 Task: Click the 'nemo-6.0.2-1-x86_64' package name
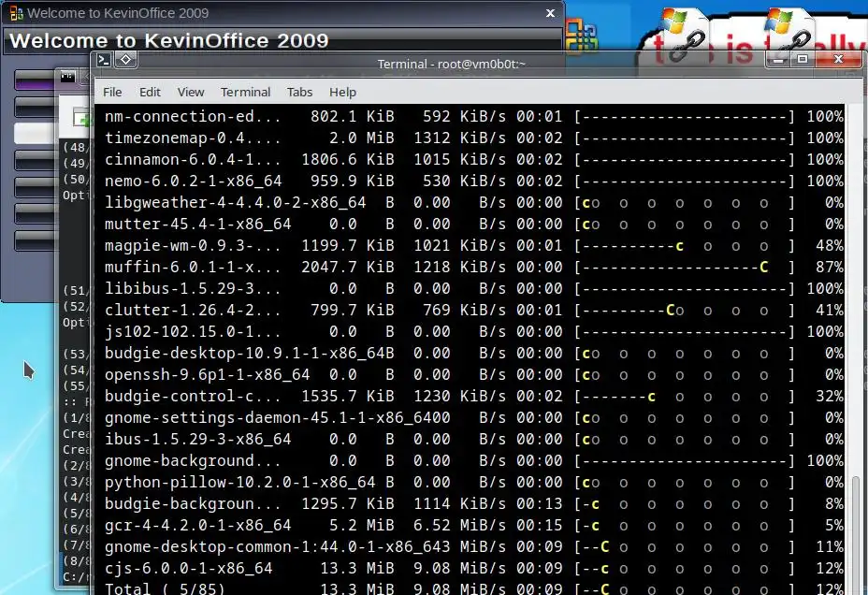pyautogui.click(x=193, y=181)
